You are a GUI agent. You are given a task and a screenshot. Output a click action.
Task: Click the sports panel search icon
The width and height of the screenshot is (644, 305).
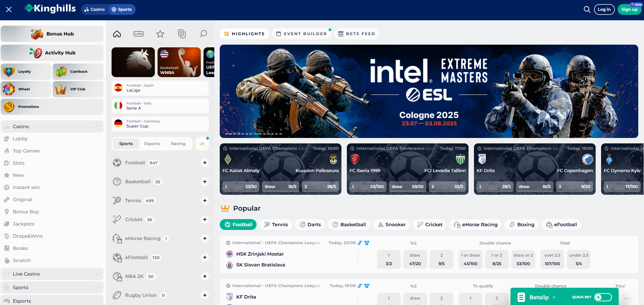(x=203, y=34)
